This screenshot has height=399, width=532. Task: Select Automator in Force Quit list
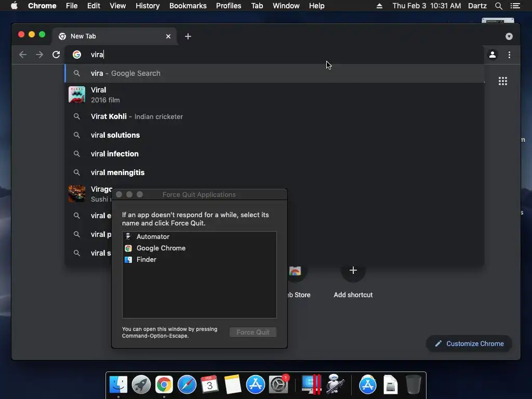[x=199, y=237]
